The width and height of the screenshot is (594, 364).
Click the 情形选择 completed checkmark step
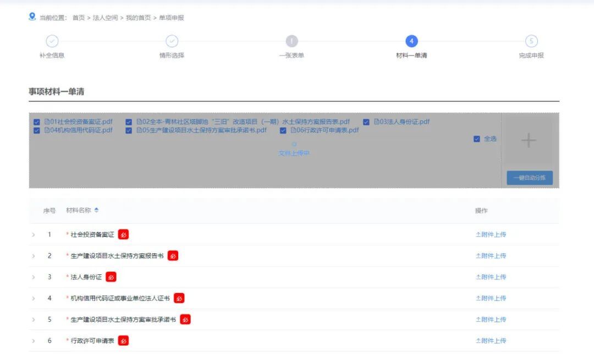pyautogui.click(x=172, y=41)
